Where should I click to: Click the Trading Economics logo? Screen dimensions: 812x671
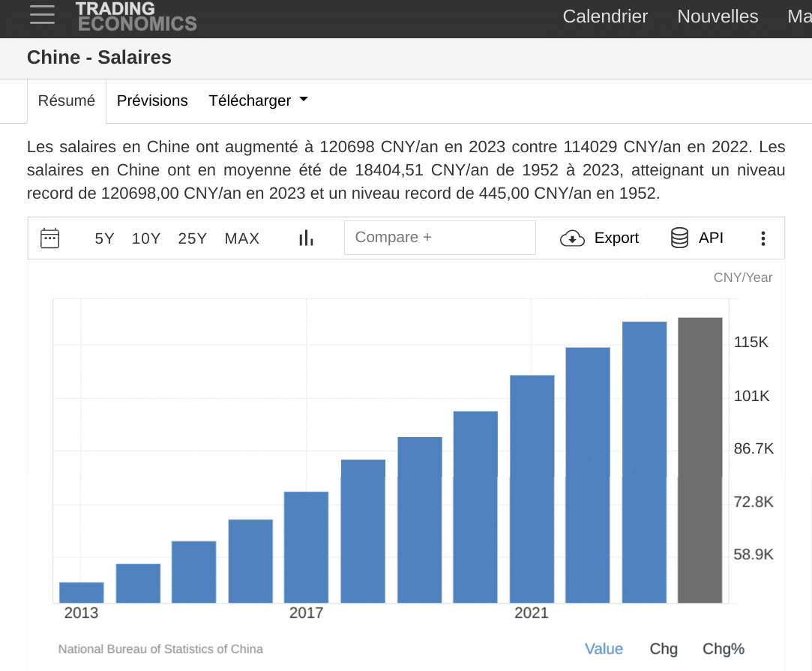coord(136,16)
